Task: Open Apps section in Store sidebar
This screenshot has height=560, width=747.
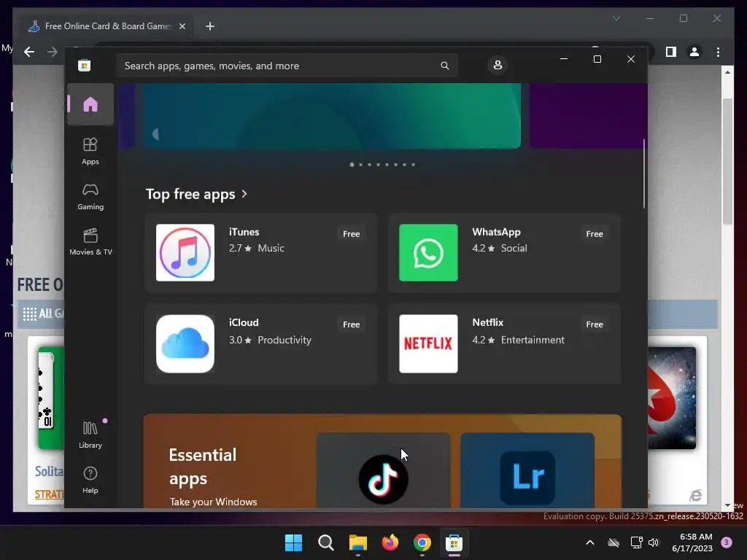Action: point(90,151)
